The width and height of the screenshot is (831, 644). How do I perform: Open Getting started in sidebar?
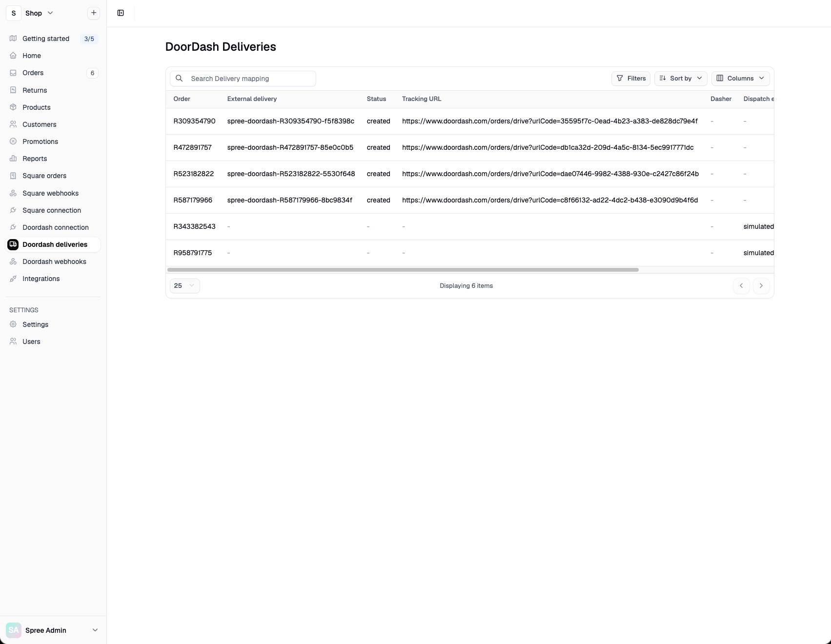coord(53,39)
